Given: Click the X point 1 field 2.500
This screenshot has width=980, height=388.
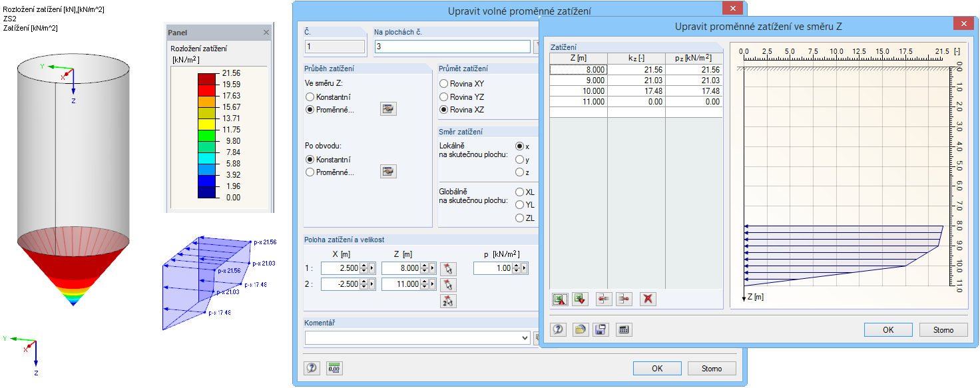Looking at the screenshot, I should point(341,268).
